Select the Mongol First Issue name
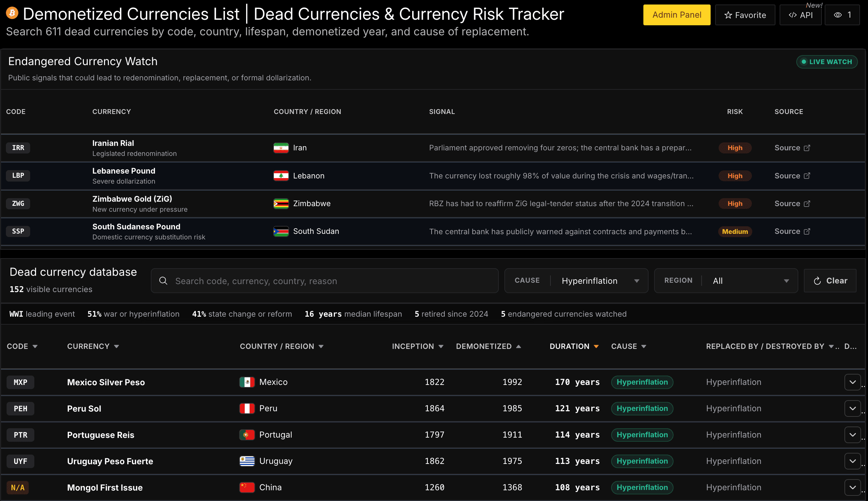The width and height of the screenshot is (868, 501). [105, 487]
